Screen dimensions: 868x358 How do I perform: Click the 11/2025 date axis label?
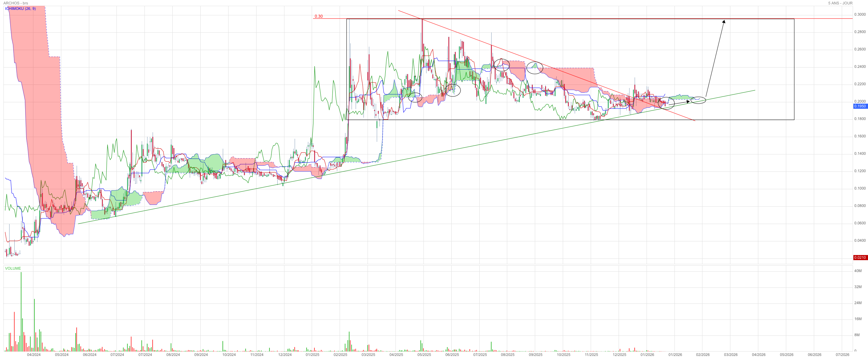click(x=591, y=355)
